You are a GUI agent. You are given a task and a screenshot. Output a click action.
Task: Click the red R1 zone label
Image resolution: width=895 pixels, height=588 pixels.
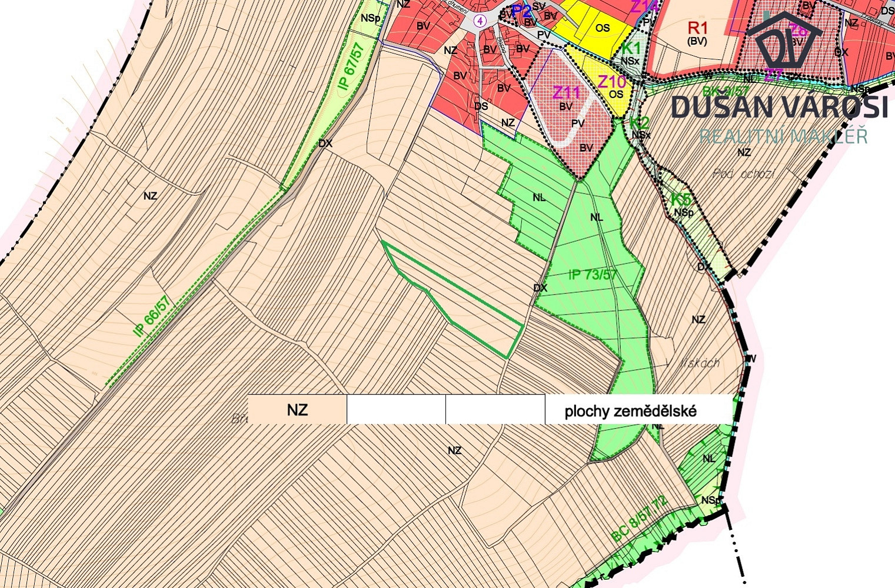697,28
